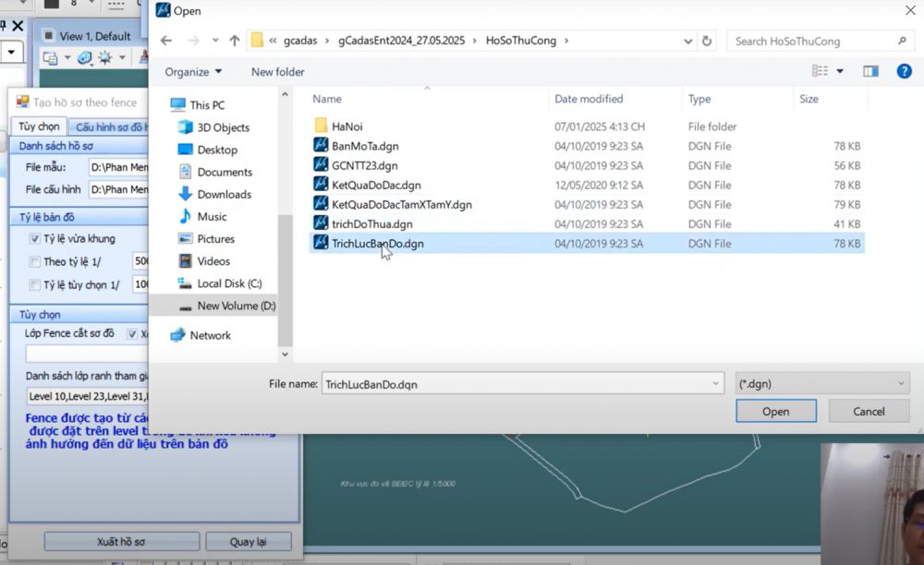Click the Back arrow in Open dialog
The height and width of the screenshot is (565, 924).
pos(166,41)
